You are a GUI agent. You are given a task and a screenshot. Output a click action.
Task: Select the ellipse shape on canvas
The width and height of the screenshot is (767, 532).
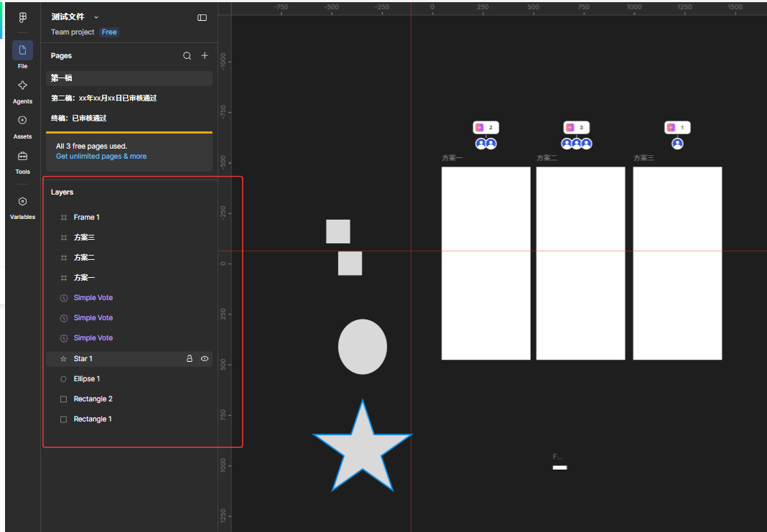click(x=363, y=347)
